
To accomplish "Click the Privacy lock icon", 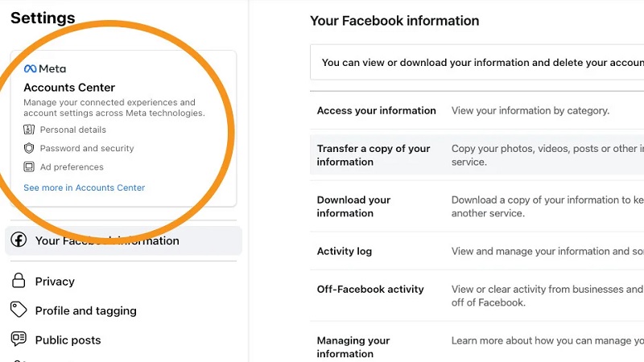I will (19, 281).
